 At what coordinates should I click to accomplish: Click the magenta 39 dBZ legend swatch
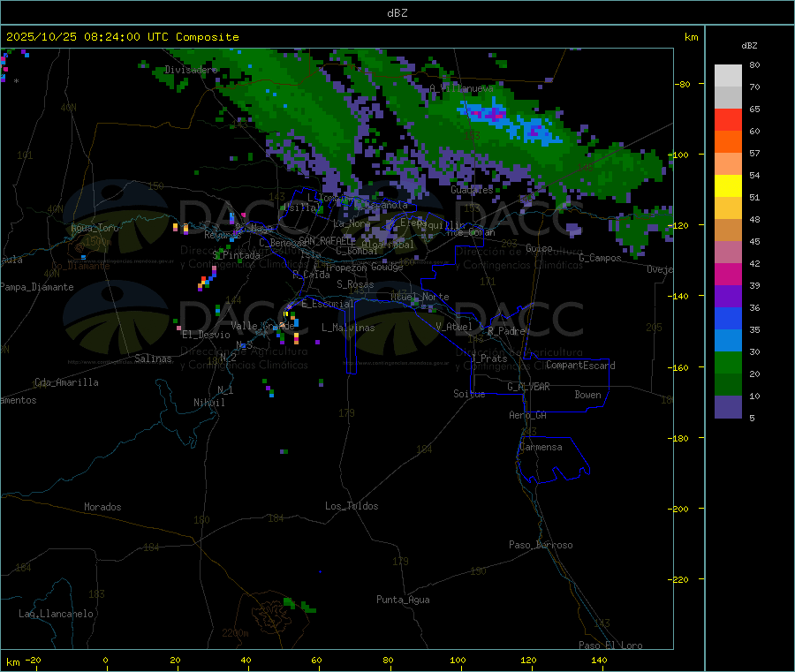pyautogui.click(x=728, y=274)
